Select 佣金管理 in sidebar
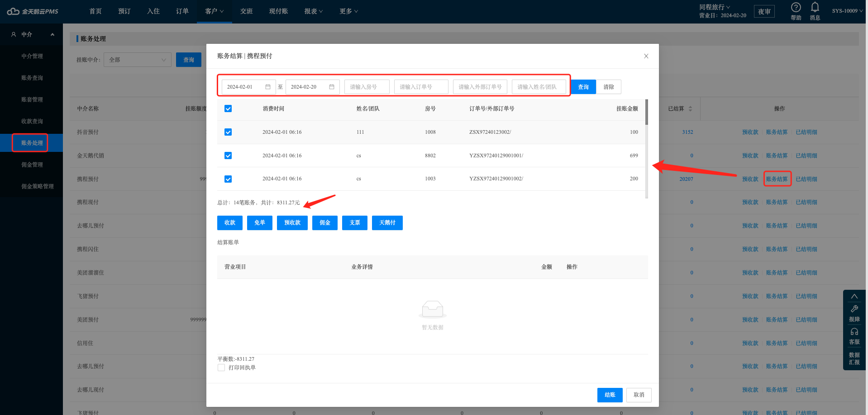The width and height of the screenshot is (868, 415). [x=32, y=165]
